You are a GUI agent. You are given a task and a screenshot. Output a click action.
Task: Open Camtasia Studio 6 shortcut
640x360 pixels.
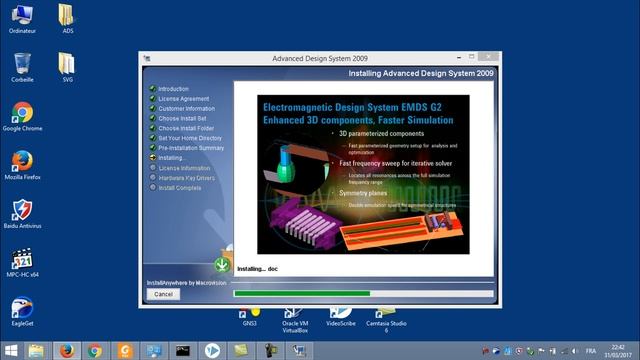(x=386, y=321)
